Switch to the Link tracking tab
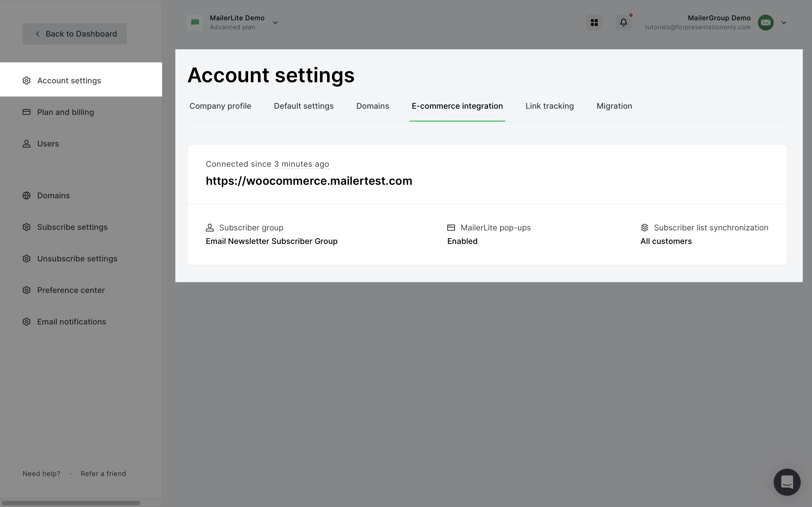This screenshot has height=507, width=812. pyautogui.click(x=549, y=106)
